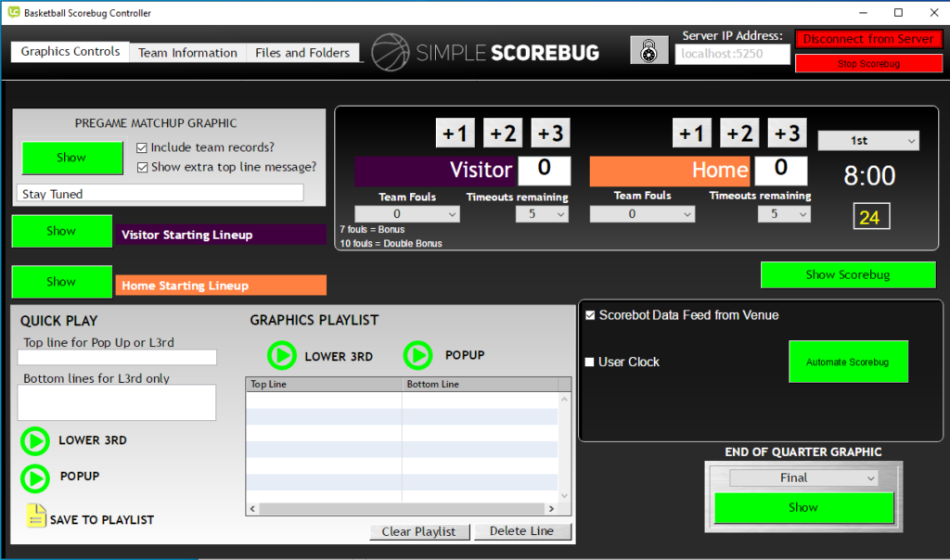This screenshot has height=560, width=950.
Task: Click Top line for Pop Up field
Action: pos(117,357)
